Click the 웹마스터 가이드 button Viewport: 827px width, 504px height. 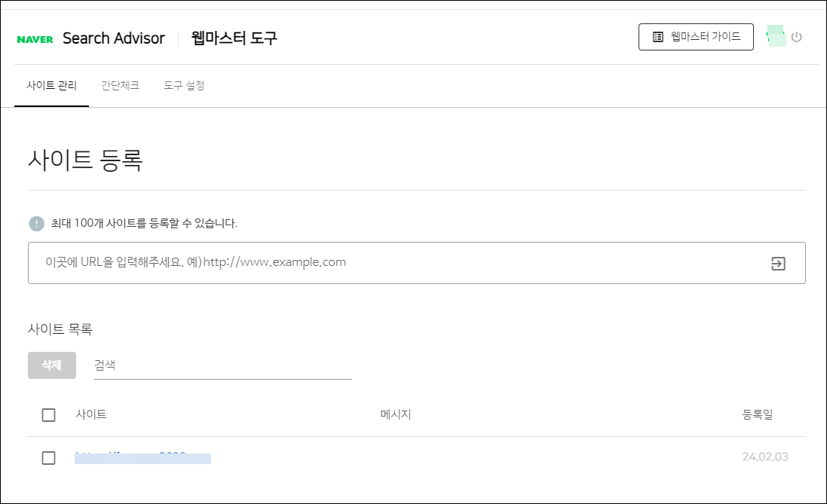[x=694, y=36]
